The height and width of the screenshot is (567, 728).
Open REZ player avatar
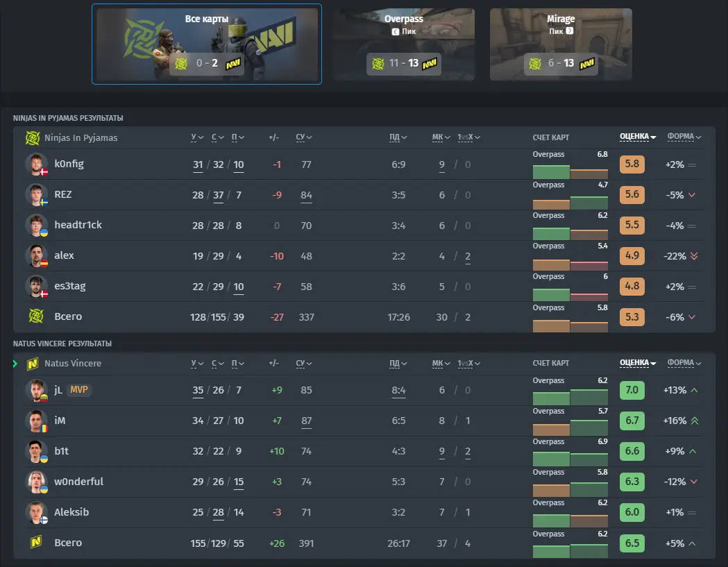[x=36, y=194]
